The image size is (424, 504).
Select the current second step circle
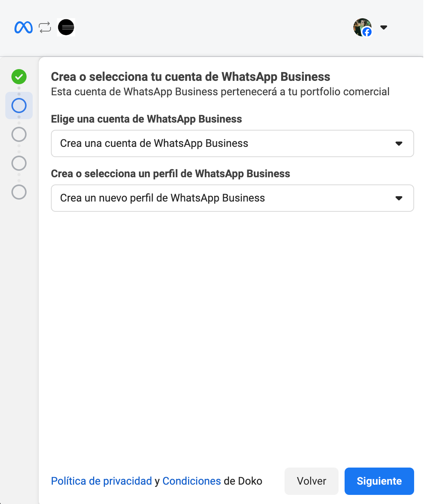click(x=19, y=106)
